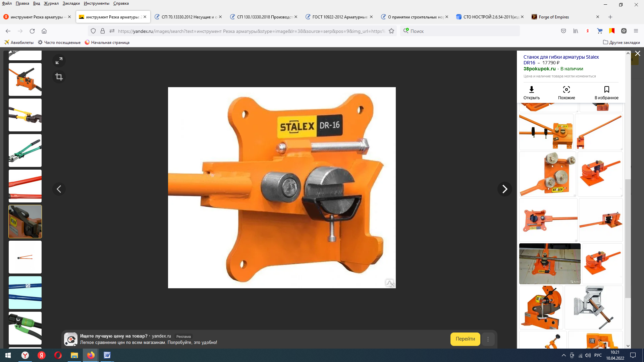Launch Yandex Browser from the taskbar
Image resolution: width=644 pixels, height=362 pixels.
(x=25, y=355)
